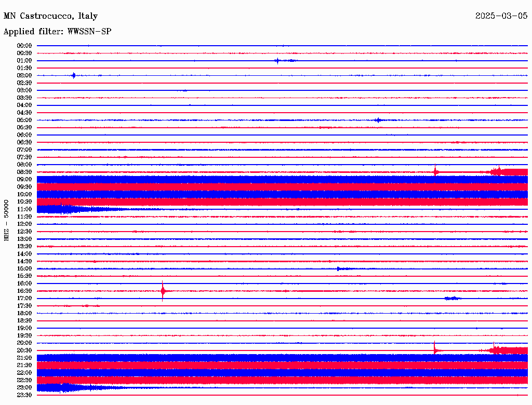
Task: Click the 07:30 time label
Action: point(24,157)
